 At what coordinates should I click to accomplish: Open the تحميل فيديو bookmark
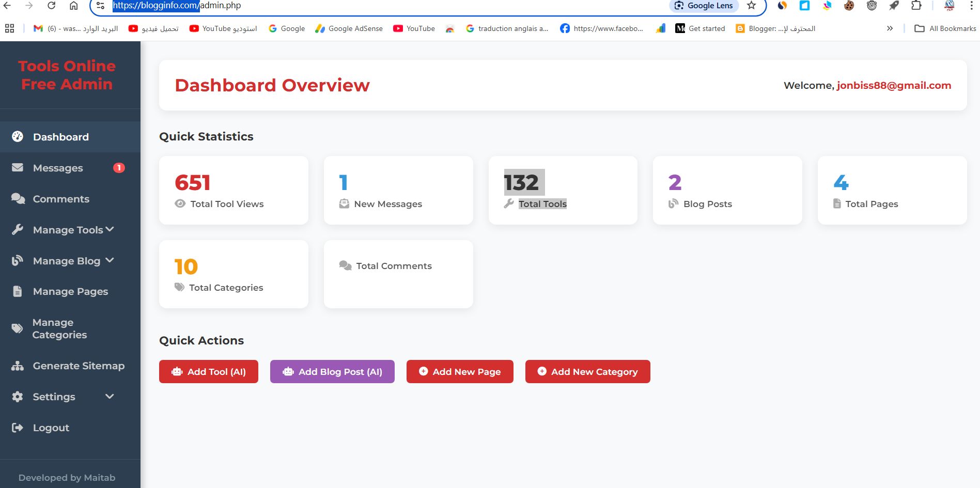(153, 28)
